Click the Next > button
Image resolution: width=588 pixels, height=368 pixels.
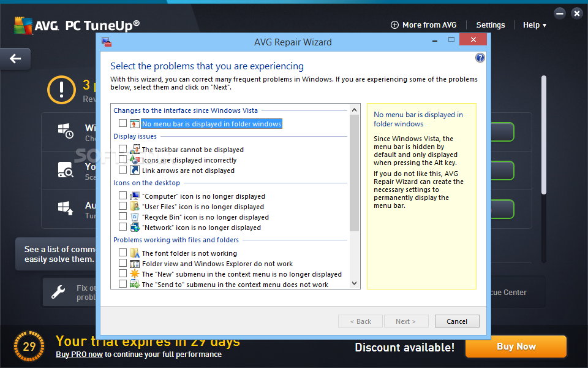[405, 321]
